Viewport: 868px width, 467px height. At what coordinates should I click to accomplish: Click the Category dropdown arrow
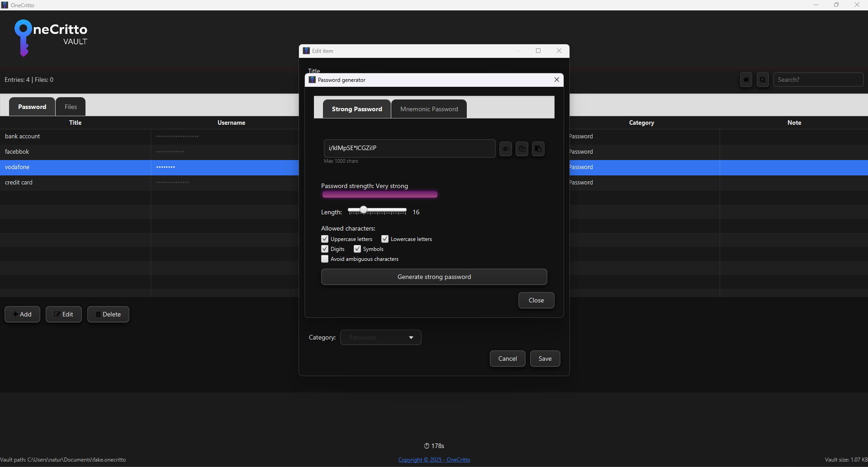411,337
